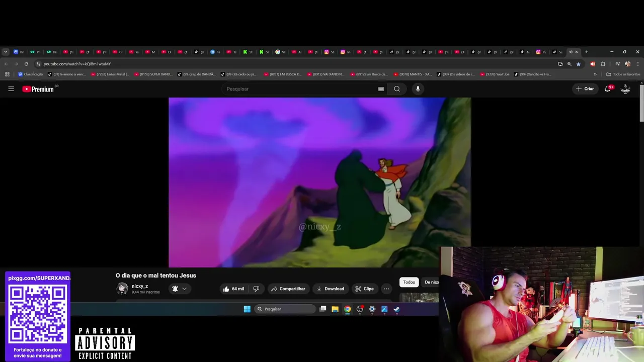Click the page vertical scrollbar thumb

tap(641, 103)
